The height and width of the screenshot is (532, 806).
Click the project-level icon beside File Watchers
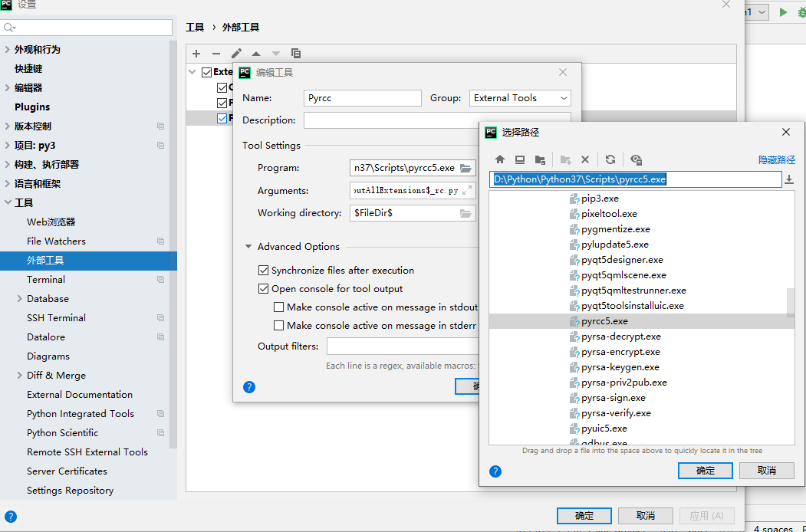[x=161, y=241]
